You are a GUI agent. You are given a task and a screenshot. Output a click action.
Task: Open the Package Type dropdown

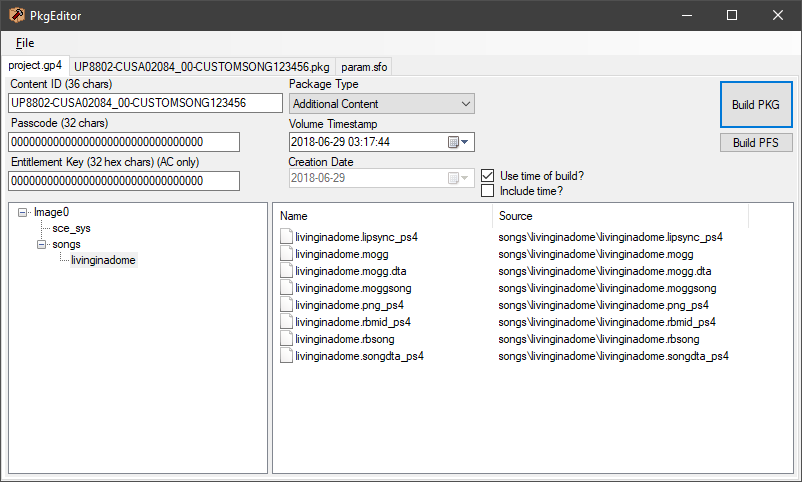pyautogui.click(x=382, y=104)
